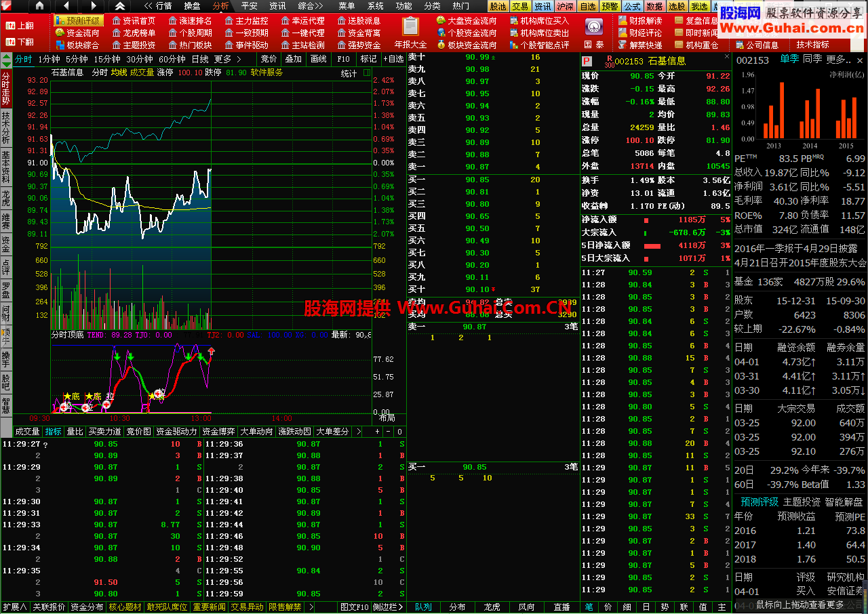Switch to 日线 daily chart
This screenshot has width=868, height=614.
coord(200,59)
